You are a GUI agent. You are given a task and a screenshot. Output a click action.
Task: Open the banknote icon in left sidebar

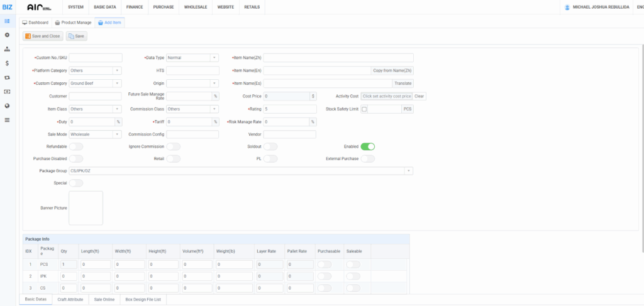tap(7, 92)
